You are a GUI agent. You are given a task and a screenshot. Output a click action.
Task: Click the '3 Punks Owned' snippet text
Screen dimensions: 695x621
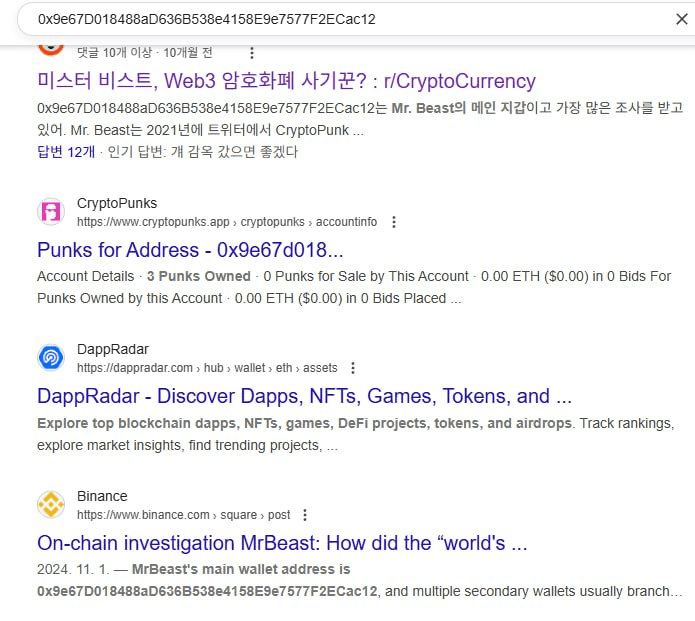[199, 276]
